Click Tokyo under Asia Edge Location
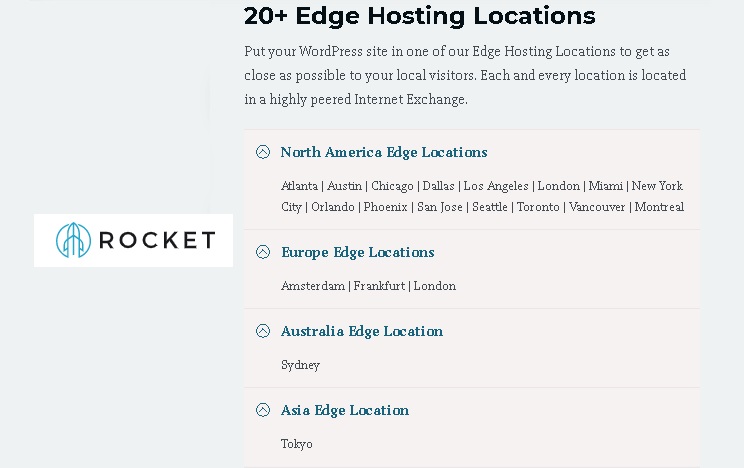744x468 pixels. click(297, 444)
